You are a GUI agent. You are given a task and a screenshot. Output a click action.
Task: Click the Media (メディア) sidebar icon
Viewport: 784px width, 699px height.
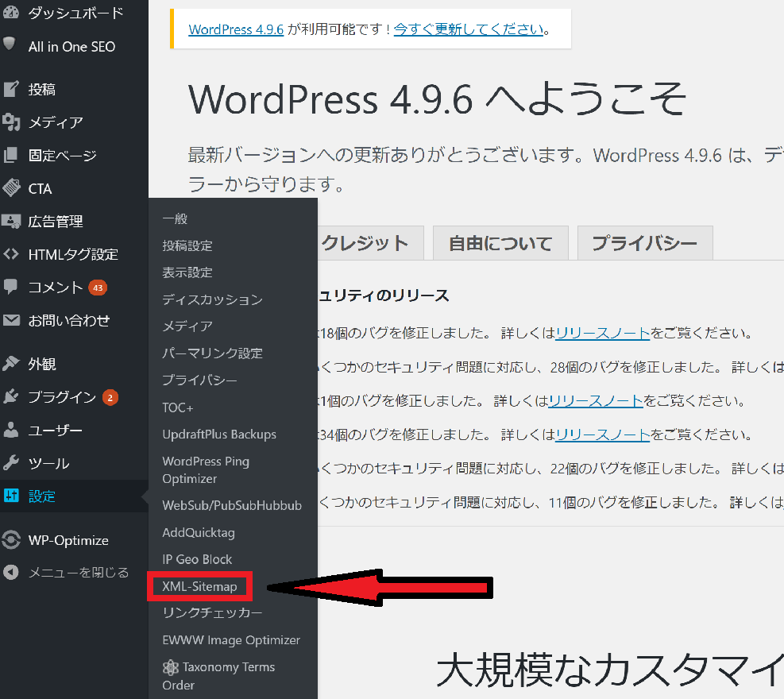pos(11,122)
